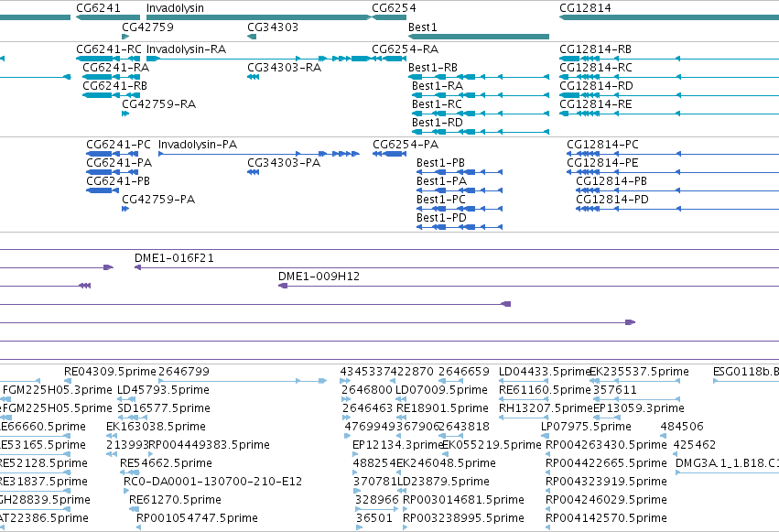Click transcript CG12814-RD

point(596,86)
